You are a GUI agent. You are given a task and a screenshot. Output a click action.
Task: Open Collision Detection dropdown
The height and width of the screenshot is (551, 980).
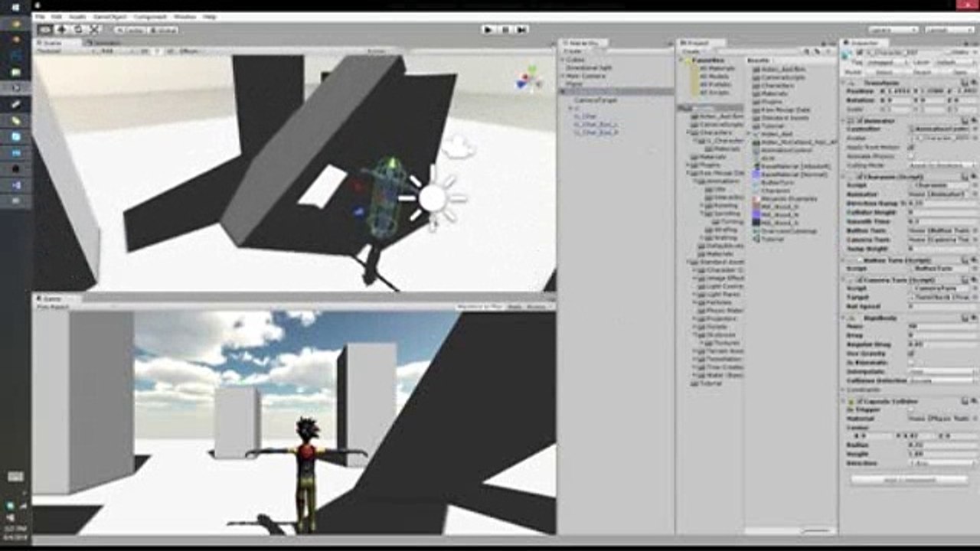click(x=942, y=380)
